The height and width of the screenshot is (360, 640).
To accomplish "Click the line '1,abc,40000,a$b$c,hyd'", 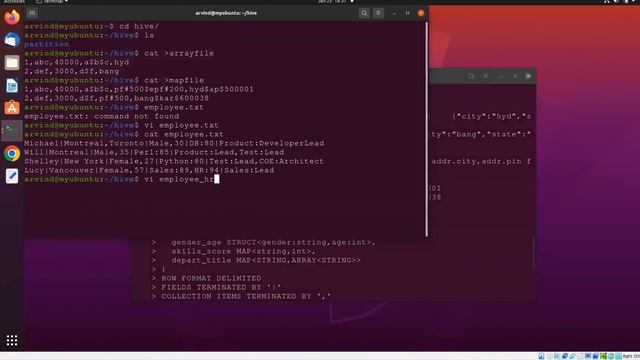I will pyautogui.click(x=77, y=62).
